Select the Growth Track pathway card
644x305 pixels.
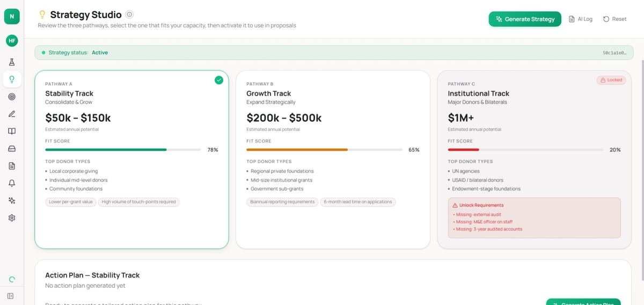coord(333,159)
